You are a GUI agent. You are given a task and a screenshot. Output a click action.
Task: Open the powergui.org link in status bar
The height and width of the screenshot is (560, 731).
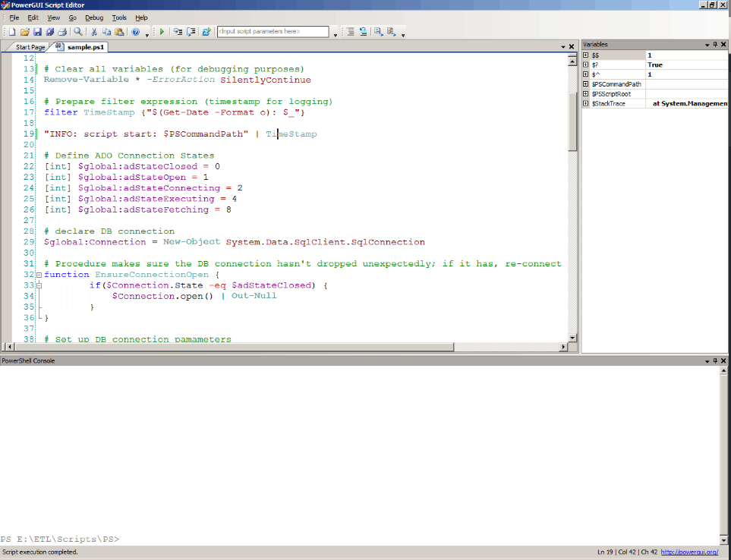click(689, 552)
